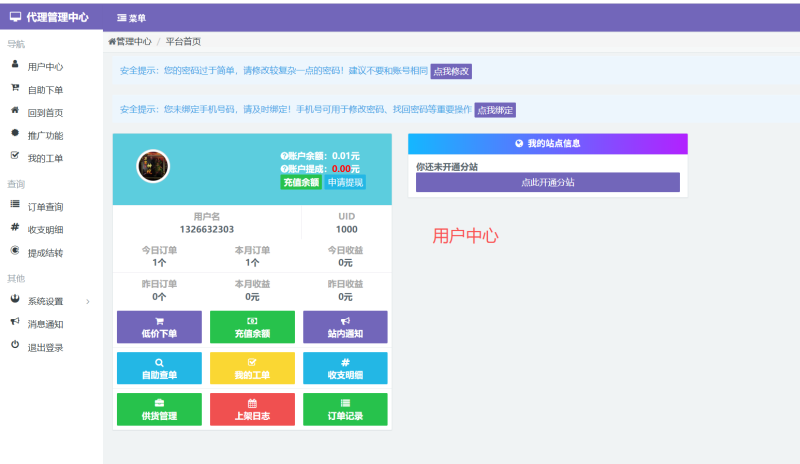The width and height of the screenshot is (800, 464).
Task: Click the question icon next to 账户提成
Action: [x=284, y=169]
